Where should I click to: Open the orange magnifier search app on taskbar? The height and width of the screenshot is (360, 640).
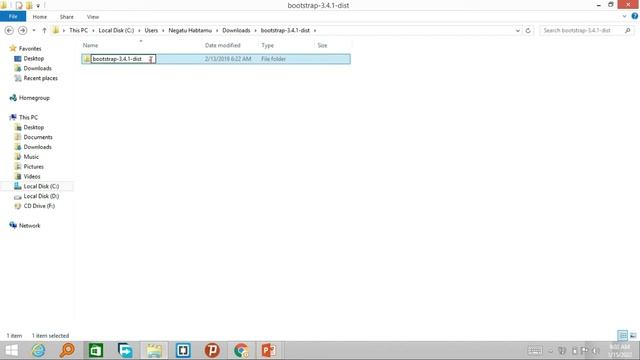point(67,351)
